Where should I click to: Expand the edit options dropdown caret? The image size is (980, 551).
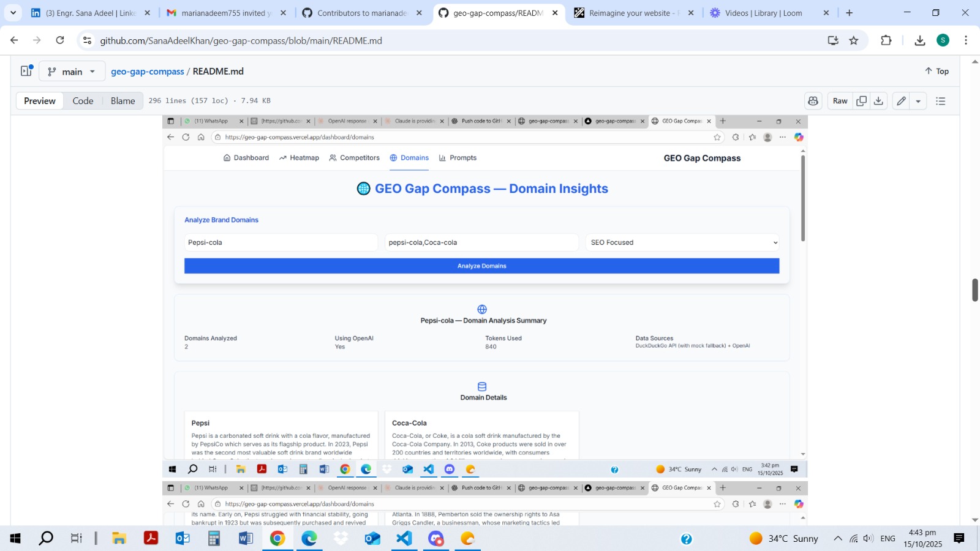pyautogui.click(x=918, y=101)
